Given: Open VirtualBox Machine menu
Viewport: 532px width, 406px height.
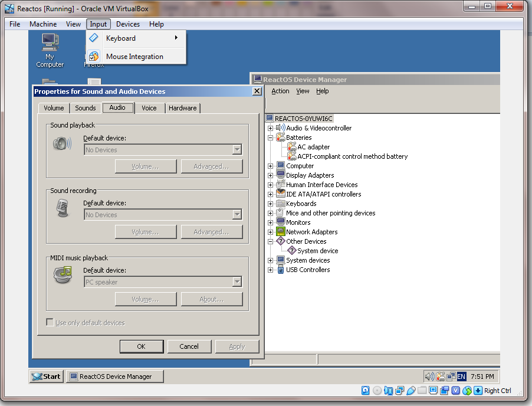Looking at the screenshot, I should (x=43, y=24).
